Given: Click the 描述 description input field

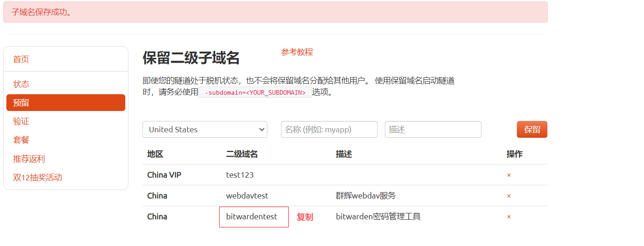Looking at the screenshot, I should 433,129.
